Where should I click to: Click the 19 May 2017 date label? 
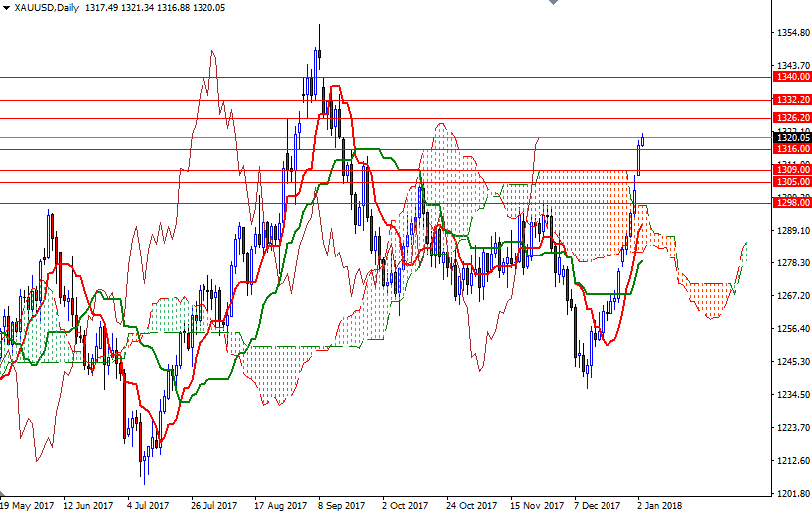pos(27,505)
